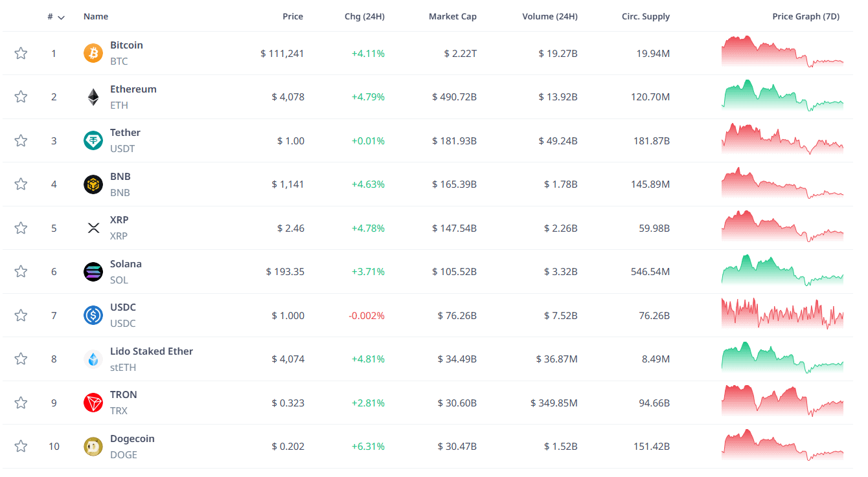Click USDC's -0.002% change value
The width and height of the screenshot is (868, 477).
tap(367, 316)
